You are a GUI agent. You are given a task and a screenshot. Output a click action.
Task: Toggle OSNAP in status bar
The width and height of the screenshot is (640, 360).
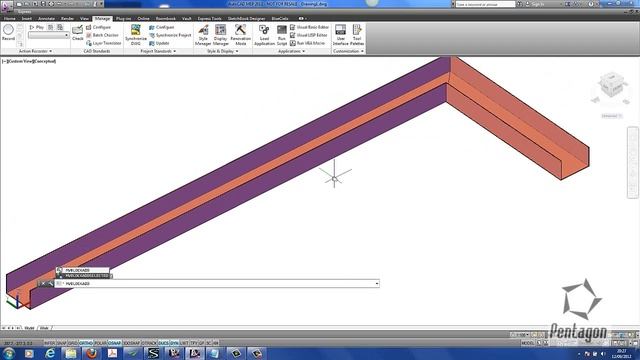115,343
